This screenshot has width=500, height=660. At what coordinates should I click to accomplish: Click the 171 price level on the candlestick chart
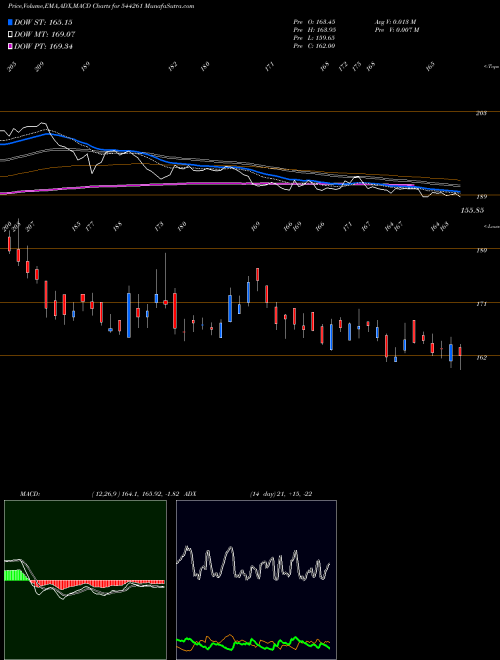click(x=481, y=304)
